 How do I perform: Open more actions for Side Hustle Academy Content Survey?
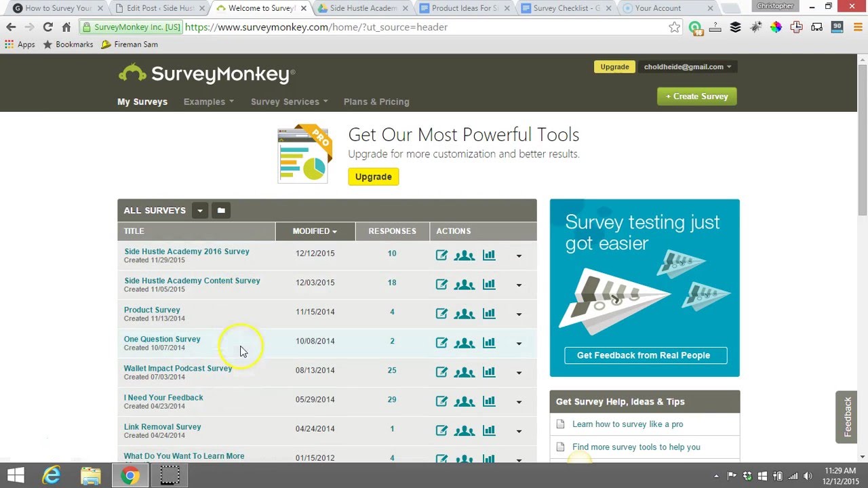519,285
